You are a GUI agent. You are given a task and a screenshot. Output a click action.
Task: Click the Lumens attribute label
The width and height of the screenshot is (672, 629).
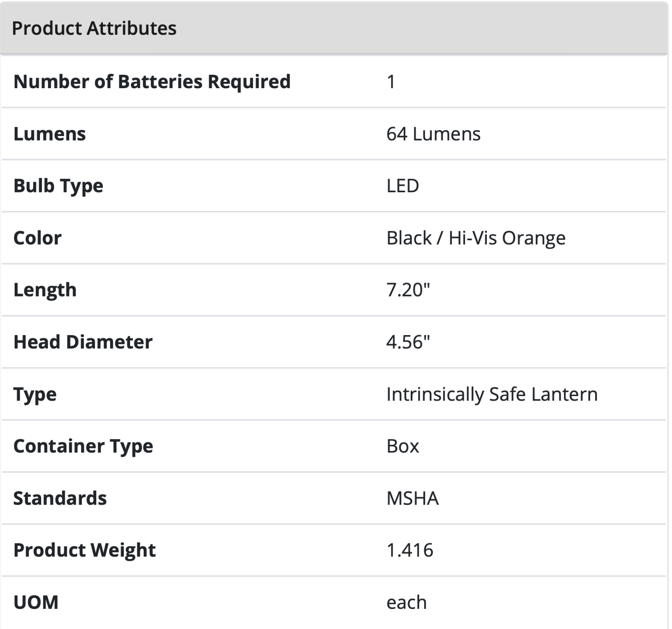click(50, 134)
